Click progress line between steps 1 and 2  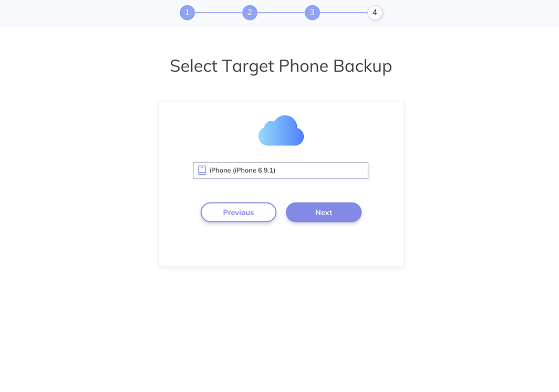(x=219, y=13)
